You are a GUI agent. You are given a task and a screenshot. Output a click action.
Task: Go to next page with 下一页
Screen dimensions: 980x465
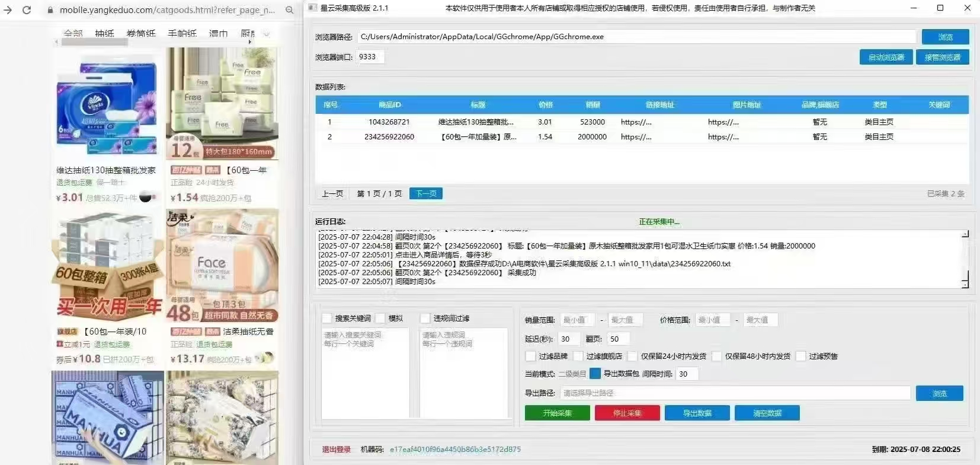pyautogui.click(x=426, y=194)
